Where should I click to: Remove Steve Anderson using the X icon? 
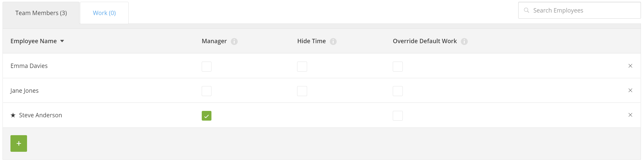coord(630,115)
